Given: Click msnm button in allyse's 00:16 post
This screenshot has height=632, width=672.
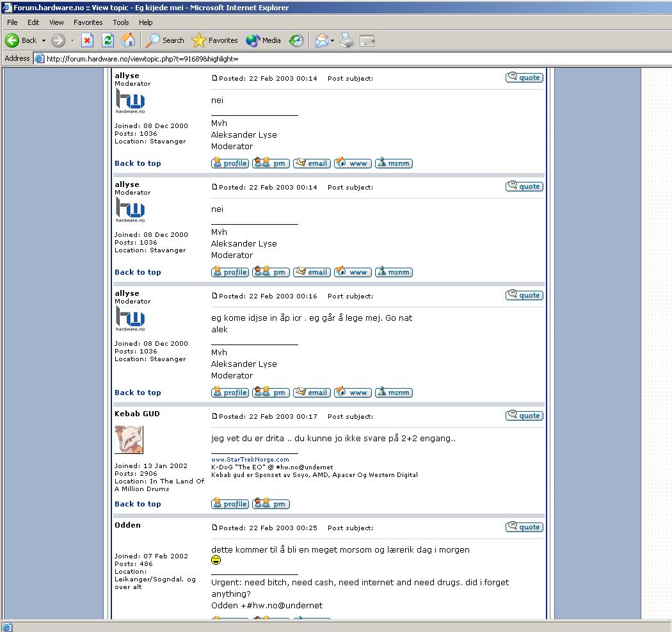Looking at the screenshot, I should [x=394, y=393].
